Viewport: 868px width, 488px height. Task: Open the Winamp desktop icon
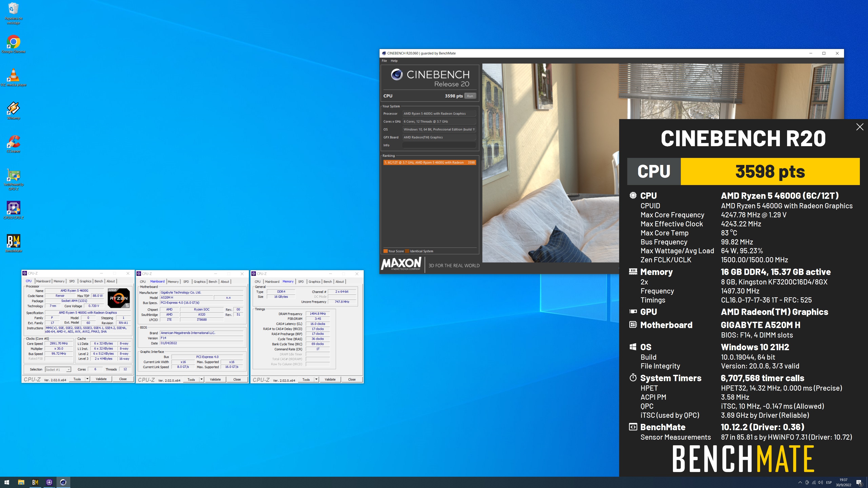coord(14,110)
